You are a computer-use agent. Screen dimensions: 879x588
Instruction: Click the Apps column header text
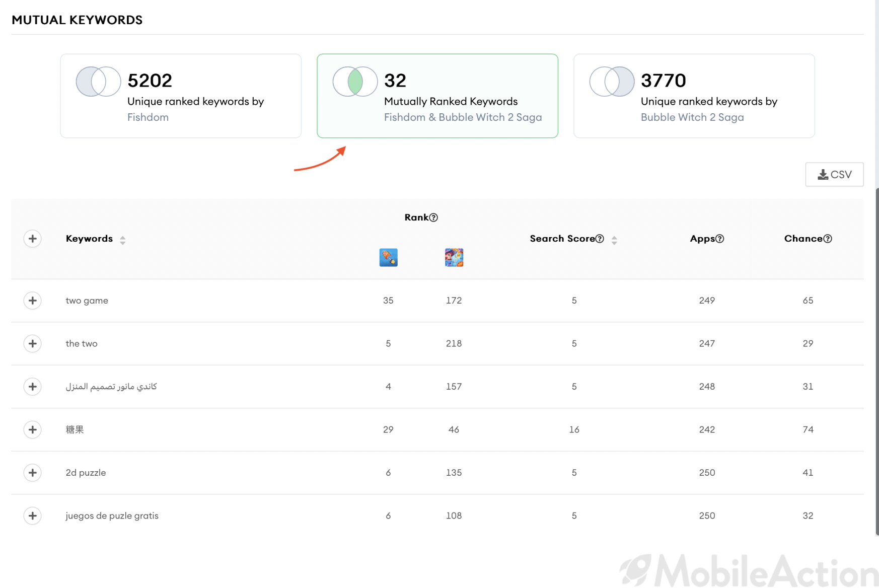[x=702, y=239]
